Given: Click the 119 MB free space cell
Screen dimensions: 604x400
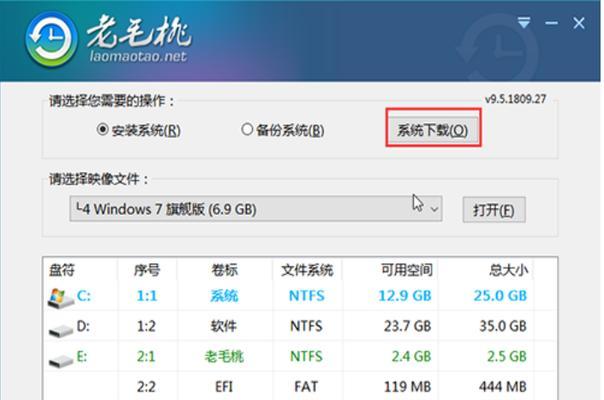Looking at the screenshot, I should point(408,387).
